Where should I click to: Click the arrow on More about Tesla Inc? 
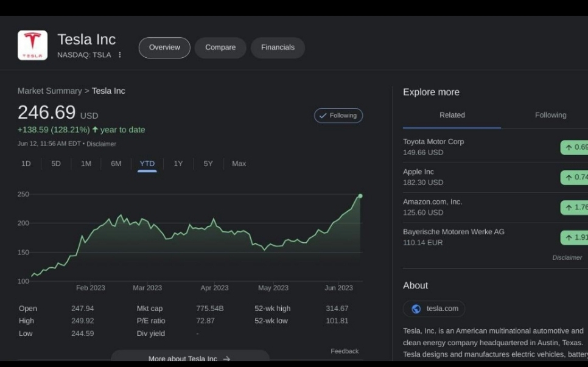point(226,358)
